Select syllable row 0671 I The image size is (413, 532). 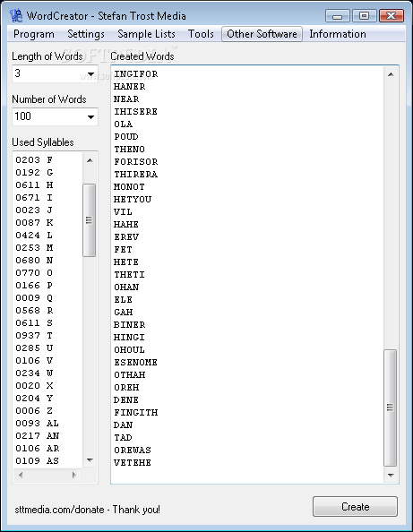click(34, 198)
